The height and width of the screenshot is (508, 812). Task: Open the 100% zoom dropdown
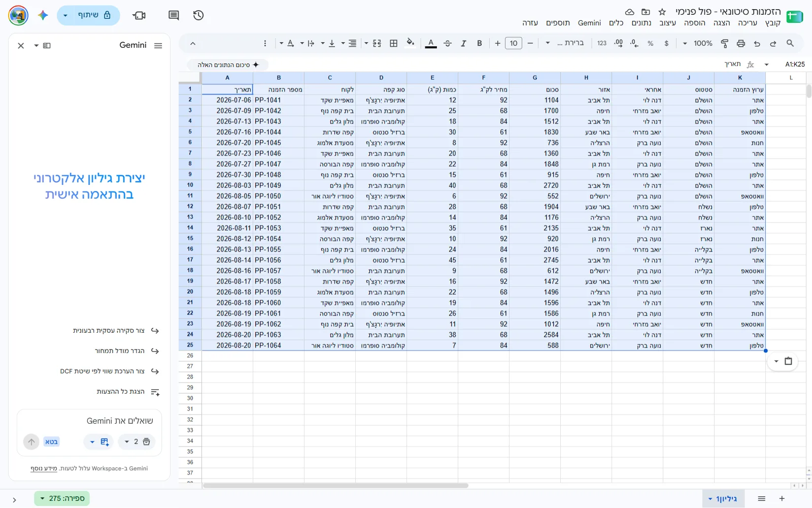point(698,43)
